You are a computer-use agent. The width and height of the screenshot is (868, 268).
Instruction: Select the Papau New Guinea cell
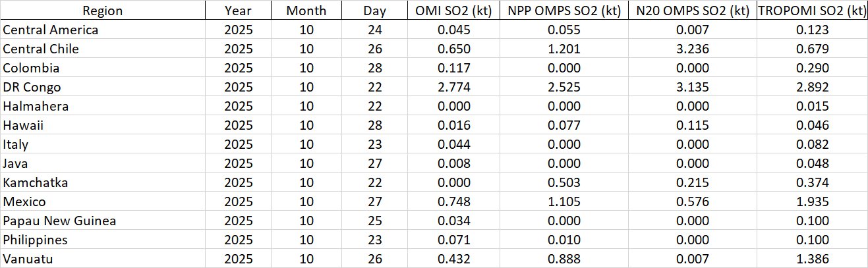pyautogui.click(x=59, y=221)
